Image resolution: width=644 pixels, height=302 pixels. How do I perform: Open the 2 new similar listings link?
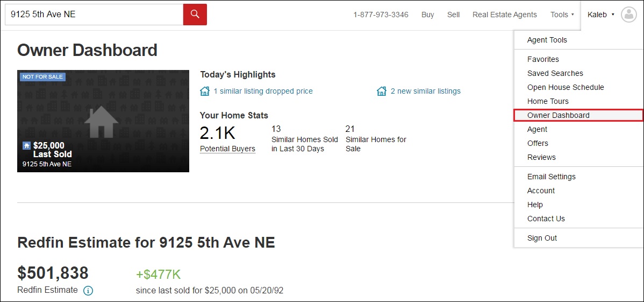click(426, 91)
